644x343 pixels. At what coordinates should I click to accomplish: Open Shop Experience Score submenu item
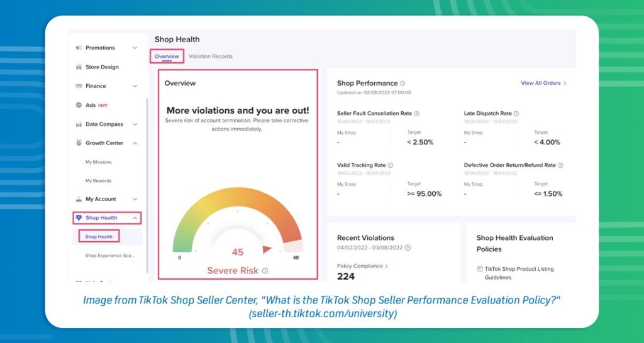tap(110, 256)
